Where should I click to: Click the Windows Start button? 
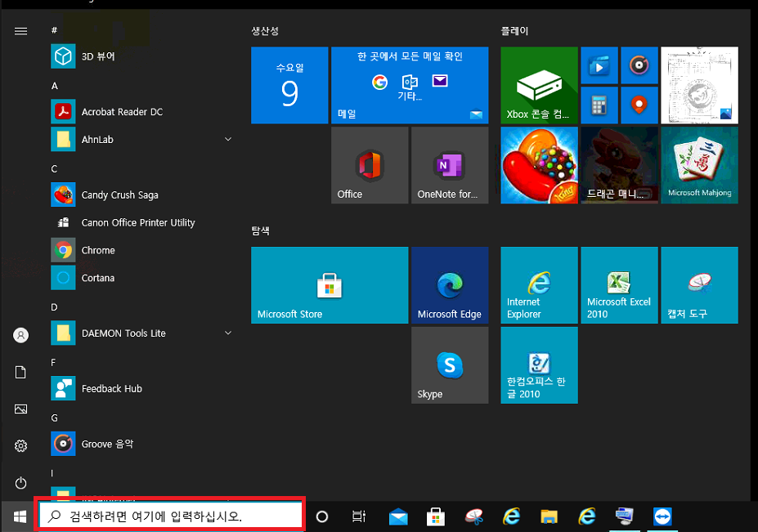tap(20, 516)
